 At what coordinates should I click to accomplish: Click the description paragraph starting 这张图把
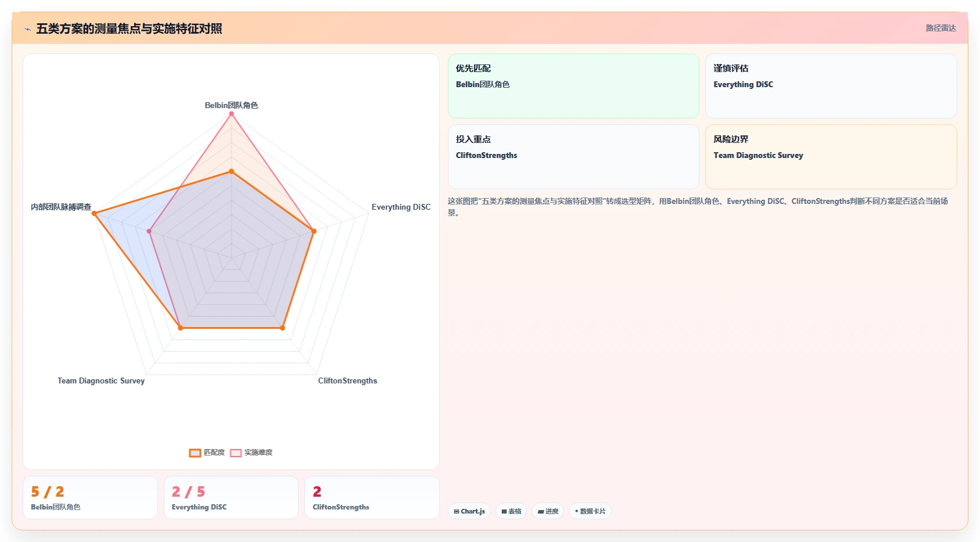coord(698,207)
